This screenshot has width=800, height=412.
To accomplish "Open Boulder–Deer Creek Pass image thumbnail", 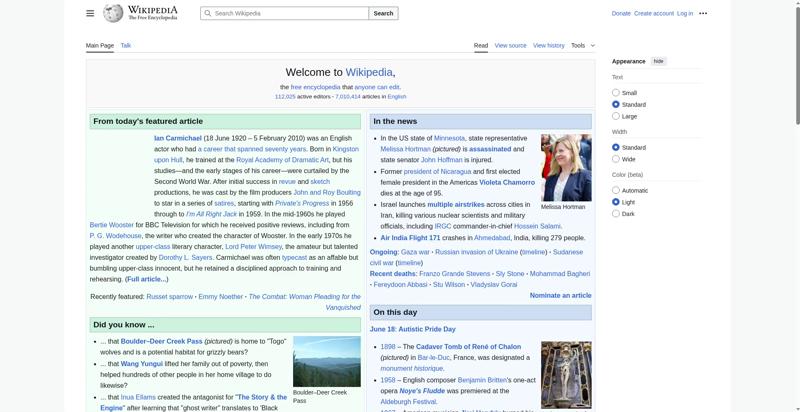I will [327, 362].
